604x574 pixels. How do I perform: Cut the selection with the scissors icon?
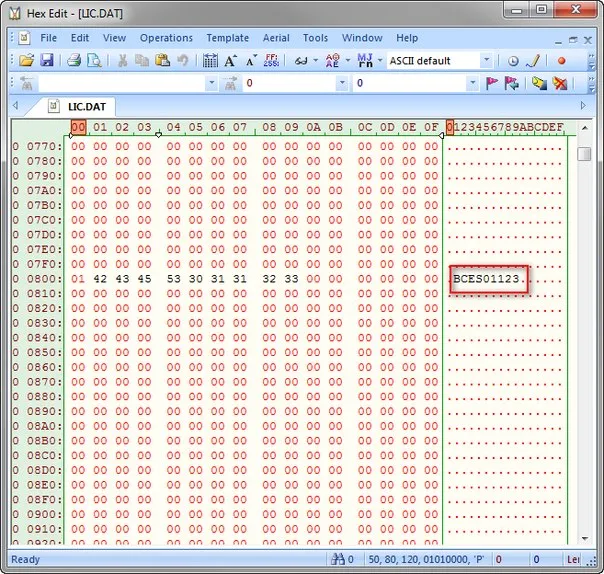pos(122,60)
